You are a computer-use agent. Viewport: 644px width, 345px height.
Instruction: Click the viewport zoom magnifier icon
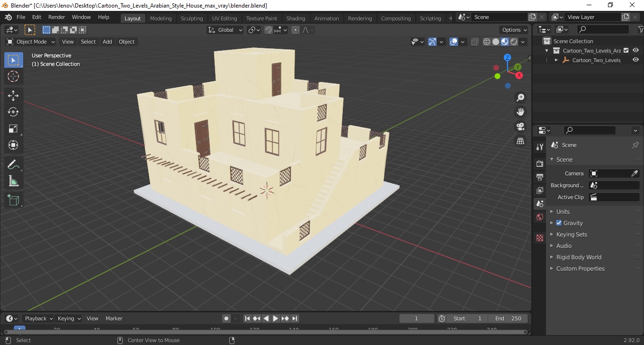tap(520, 98)
